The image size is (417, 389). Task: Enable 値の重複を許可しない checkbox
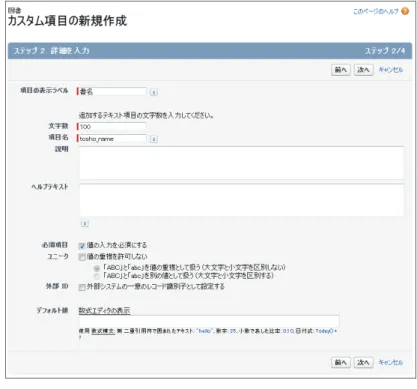tap(82, 257)
